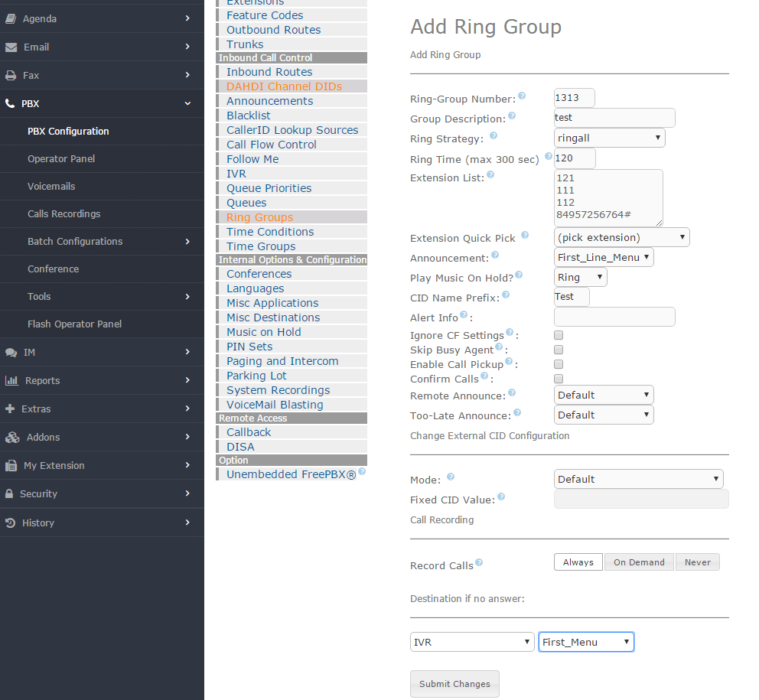Viewport: 759px width, 700px height.
Task: Enable the Ignore CF Settings checkbox
Action: pos(559,335)
